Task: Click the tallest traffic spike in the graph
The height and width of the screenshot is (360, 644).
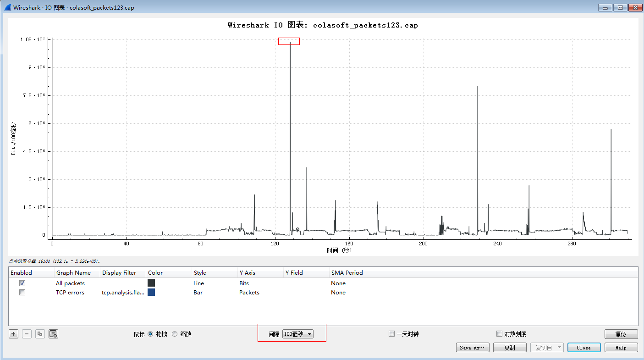Action: [x=290, y=138]
